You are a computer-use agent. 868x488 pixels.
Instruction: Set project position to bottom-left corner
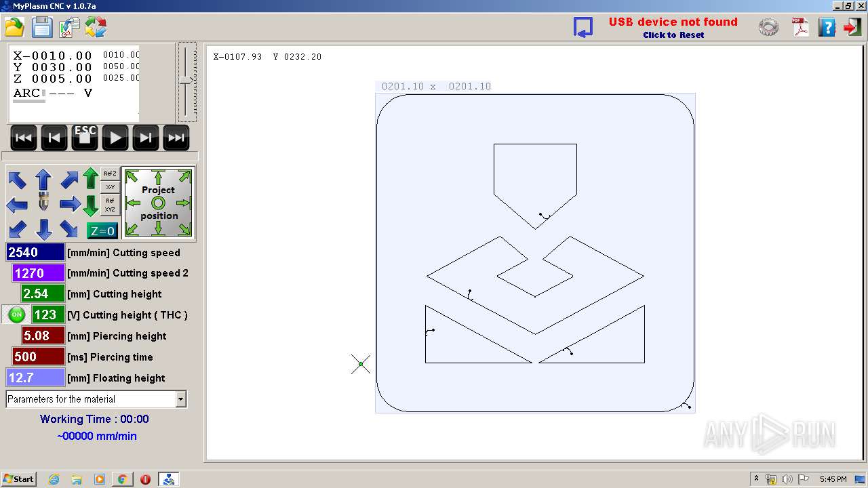[x=133, y=229]
